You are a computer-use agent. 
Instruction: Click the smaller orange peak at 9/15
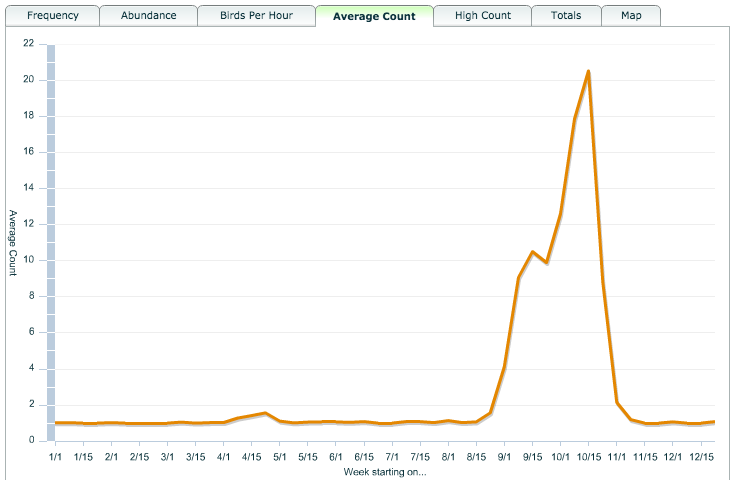coord(532,252)
